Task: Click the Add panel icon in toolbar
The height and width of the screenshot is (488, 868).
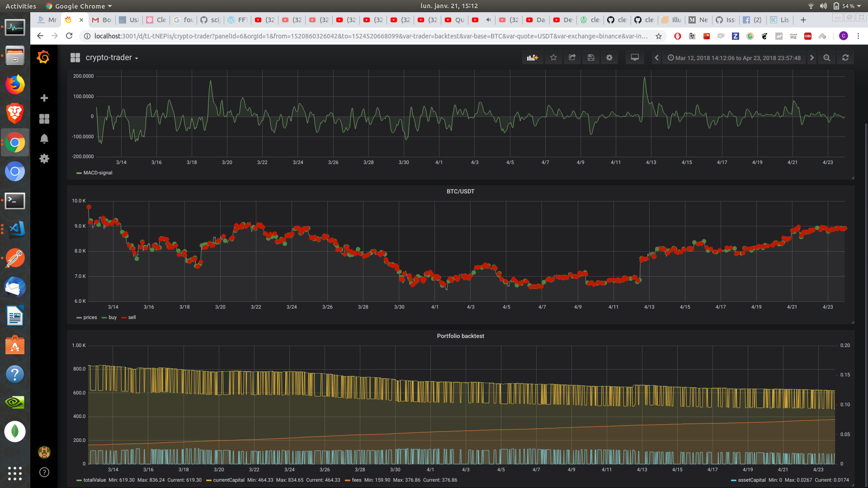Action: coord(533,57)
